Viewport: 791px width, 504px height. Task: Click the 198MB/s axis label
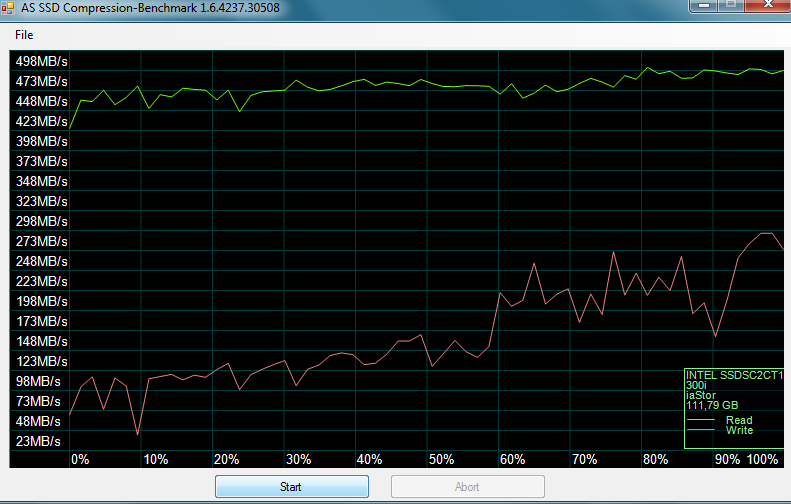coord(41,301)
